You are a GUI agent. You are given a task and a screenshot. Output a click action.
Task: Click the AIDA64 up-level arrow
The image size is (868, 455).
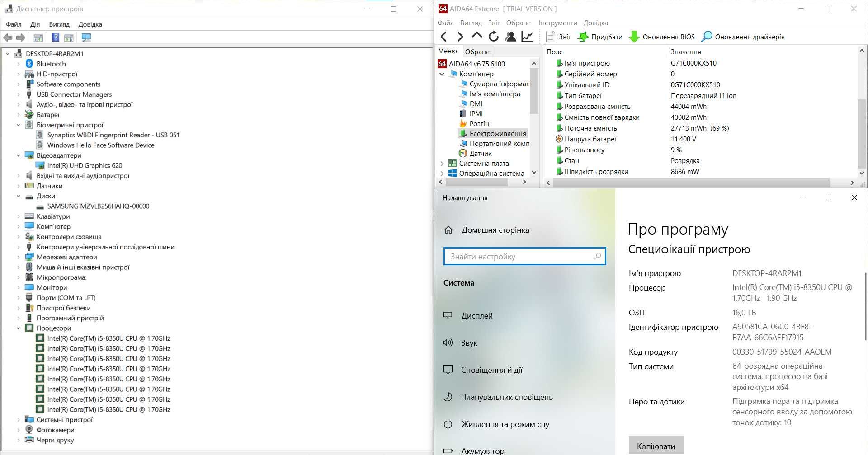(476, 36)
